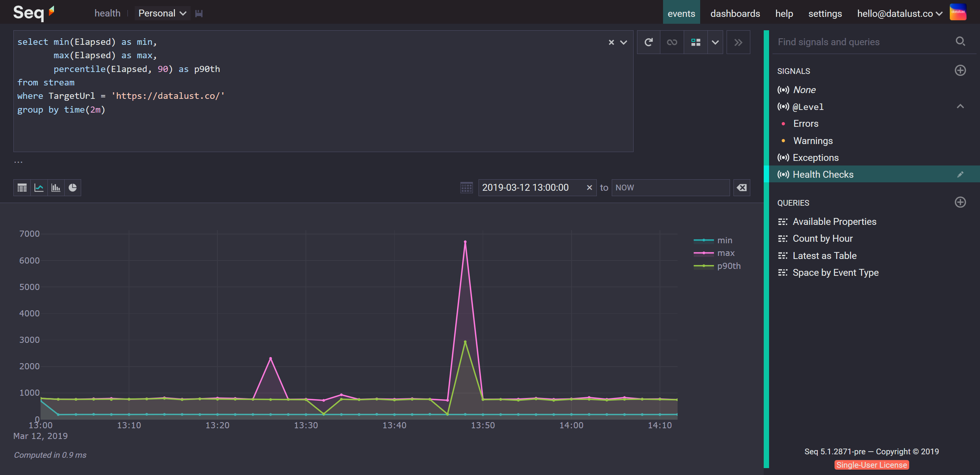Toggle the Warnings signal

tap(813, 141)
